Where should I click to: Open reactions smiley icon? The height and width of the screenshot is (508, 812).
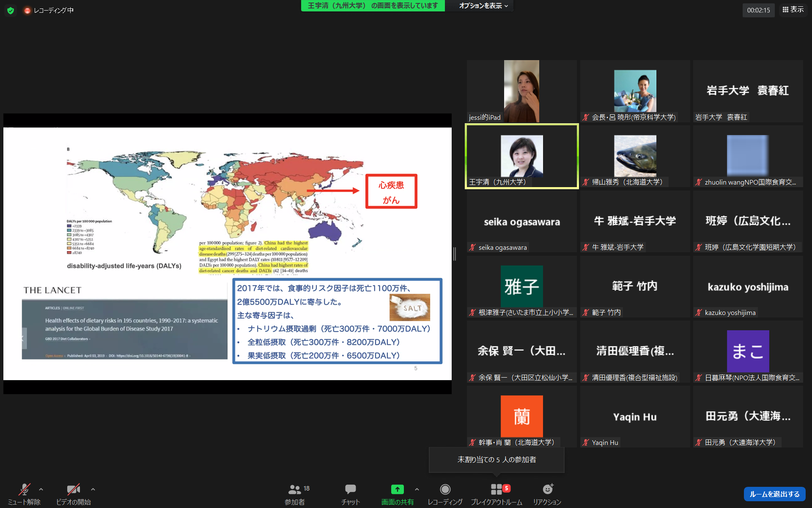pyautogui.click(x=548, y=489)
